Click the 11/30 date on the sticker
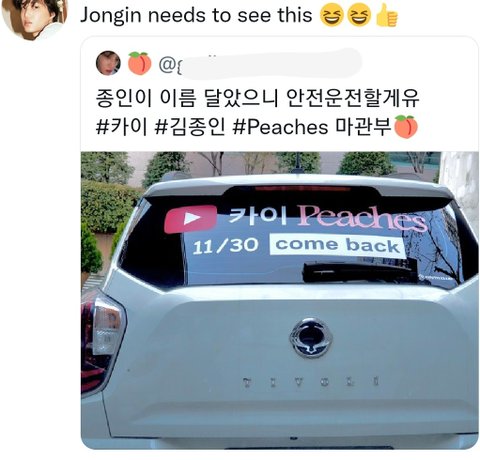 226,246
